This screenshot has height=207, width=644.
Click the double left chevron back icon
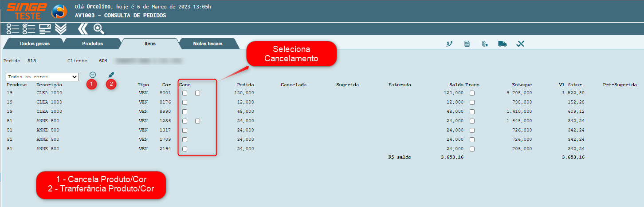click(x=83, y=29)
